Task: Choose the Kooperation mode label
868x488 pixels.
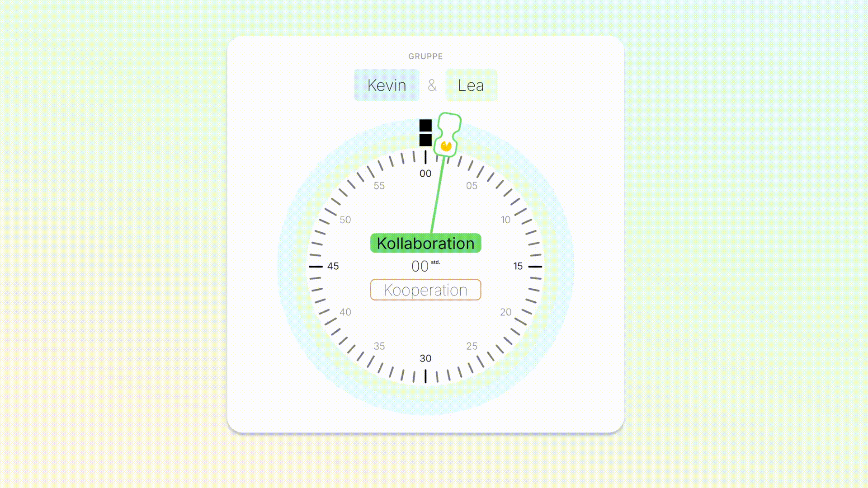Action: (x=425, y=290)
